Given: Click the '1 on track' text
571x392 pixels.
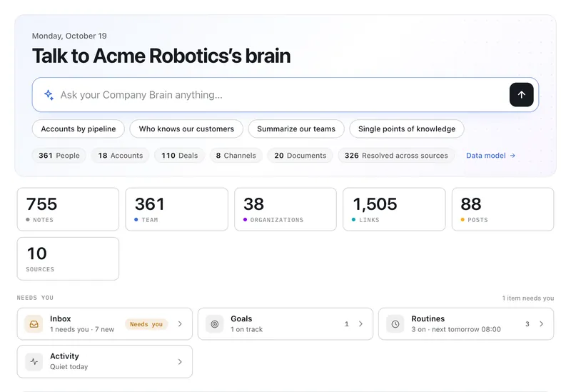Looking at the screenshot, I should pos(246,329).
